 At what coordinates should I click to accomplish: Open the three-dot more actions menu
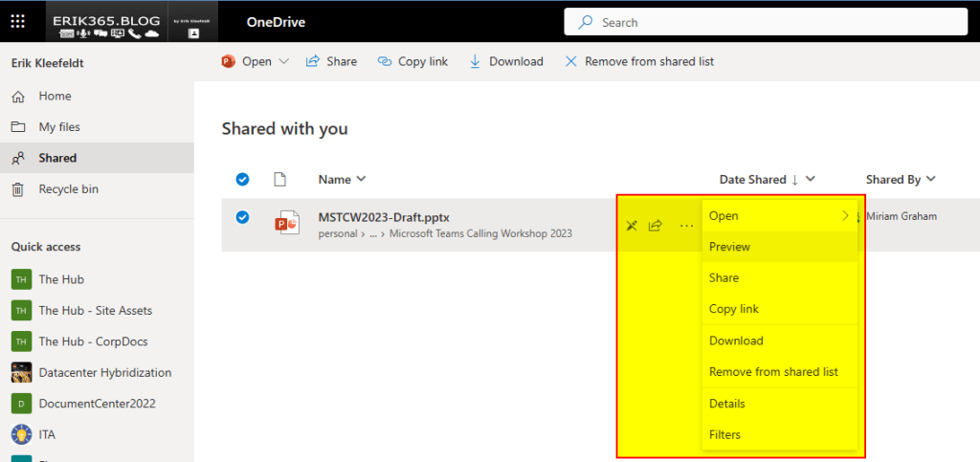pos(686,227)
